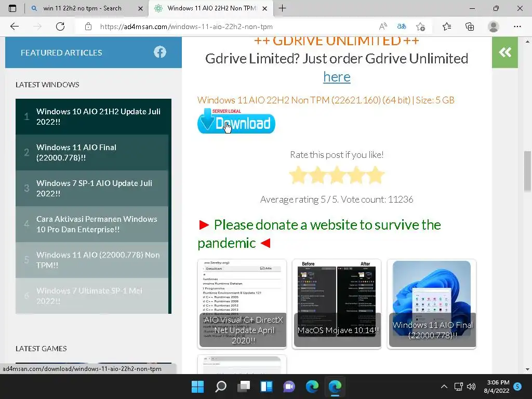Click the Forward navigation arrow
Viewport: 532px width, 399px height.
(37, 26)
